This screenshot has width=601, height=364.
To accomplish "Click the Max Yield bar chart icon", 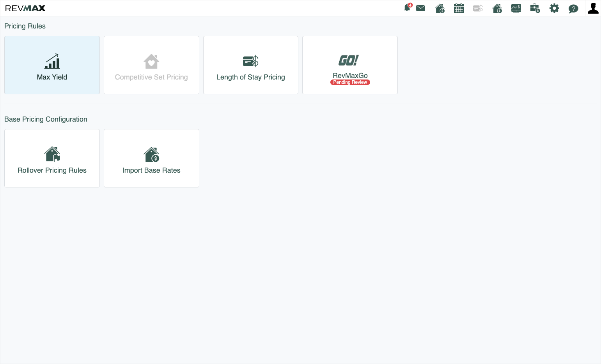I will click(x=52, y=61).
